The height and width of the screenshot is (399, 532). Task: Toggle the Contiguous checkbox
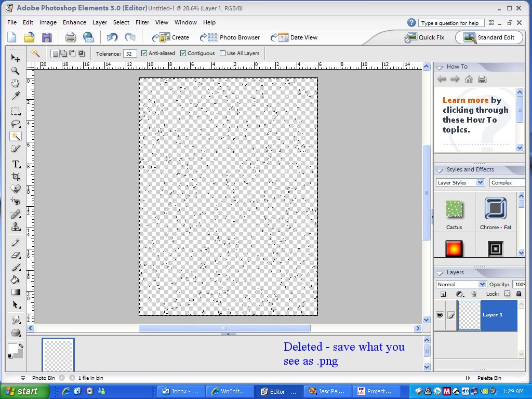pyautogui.click(x=183, y=54)
